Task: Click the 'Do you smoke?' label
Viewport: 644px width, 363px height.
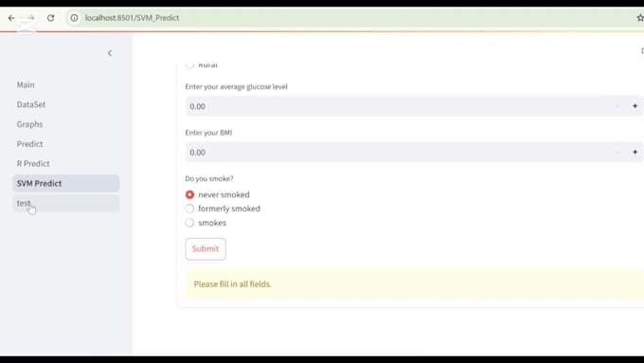Action: [x=209, y=178]
